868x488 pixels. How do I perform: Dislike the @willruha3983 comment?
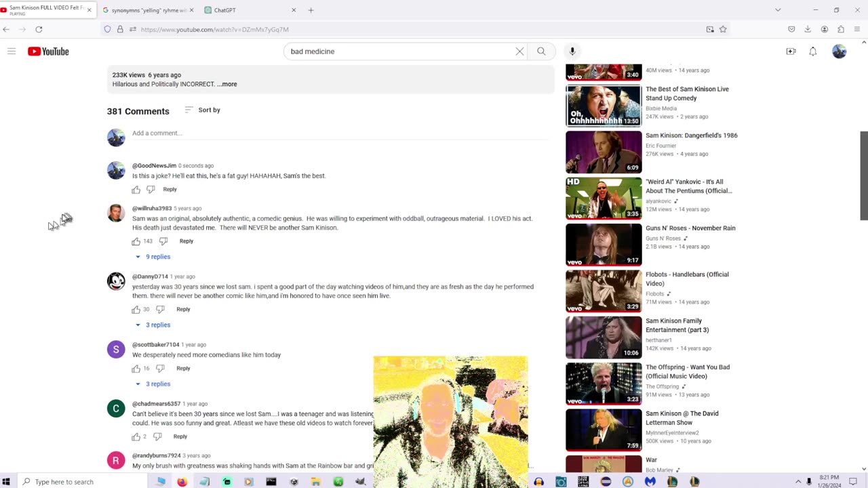tap(163, 241)
